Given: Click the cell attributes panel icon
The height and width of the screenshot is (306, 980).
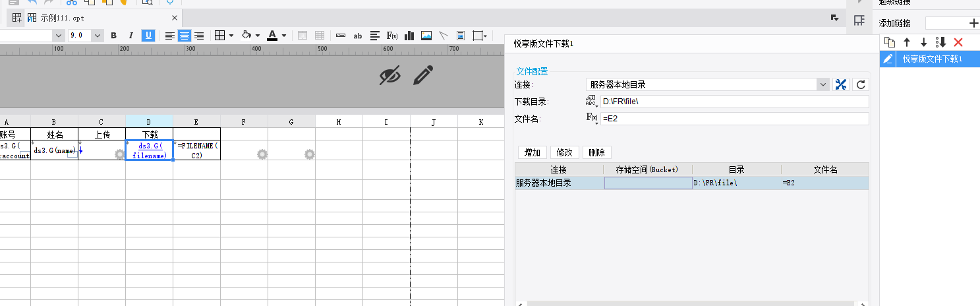Looking at the screenshot, I should point(859,21).
